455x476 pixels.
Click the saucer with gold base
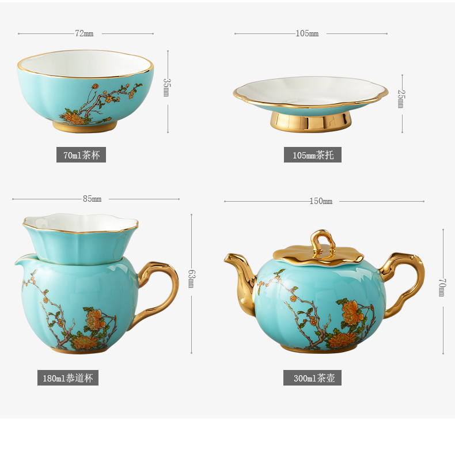coord(310,104)
